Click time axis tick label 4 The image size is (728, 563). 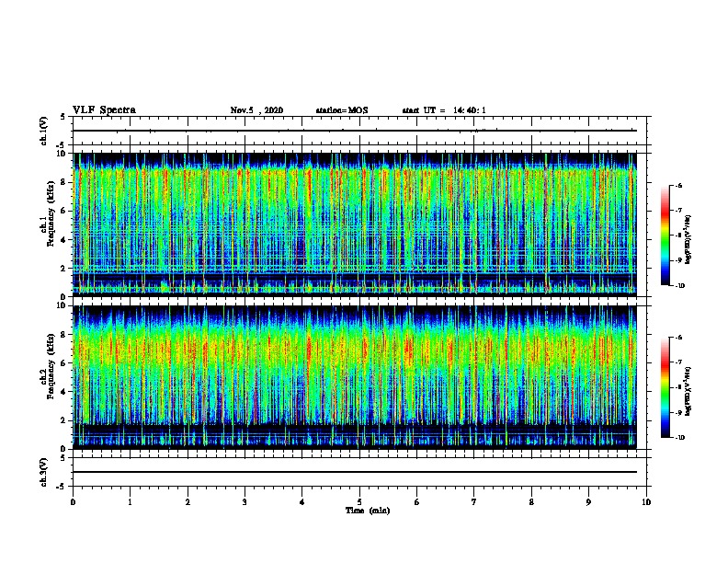pos(302,502)
